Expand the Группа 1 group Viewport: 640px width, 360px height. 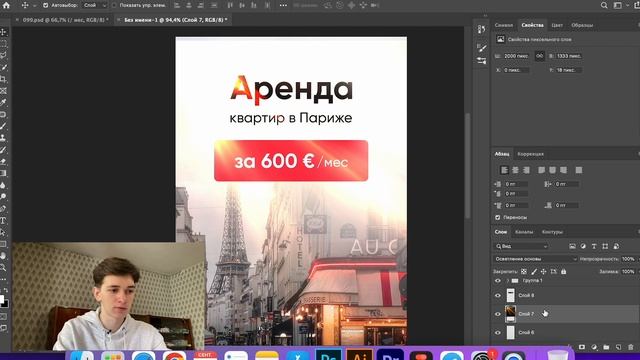(508, 280)
